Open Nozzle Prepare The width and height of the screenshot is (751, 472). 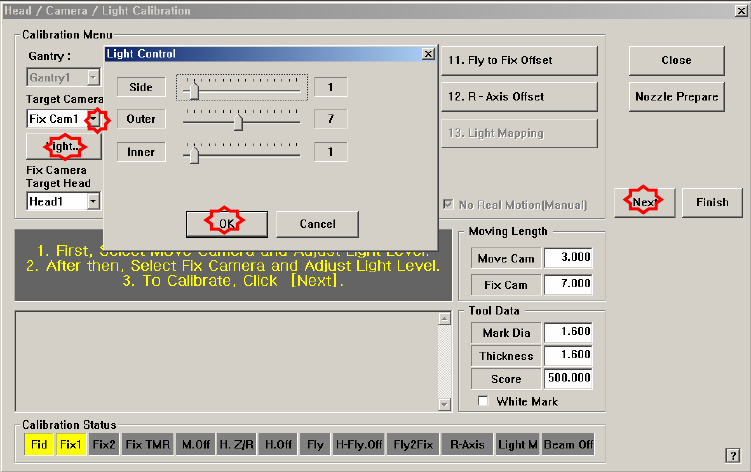tap(676, 97)
